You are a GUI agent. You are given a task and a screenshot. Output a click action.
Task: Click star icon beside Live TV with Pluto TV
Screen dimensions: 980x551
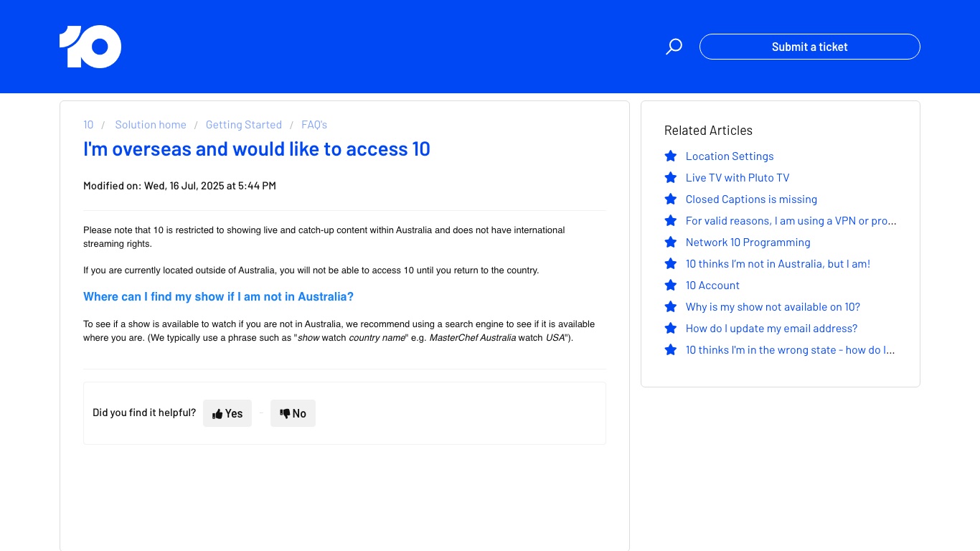click(671, 177)
